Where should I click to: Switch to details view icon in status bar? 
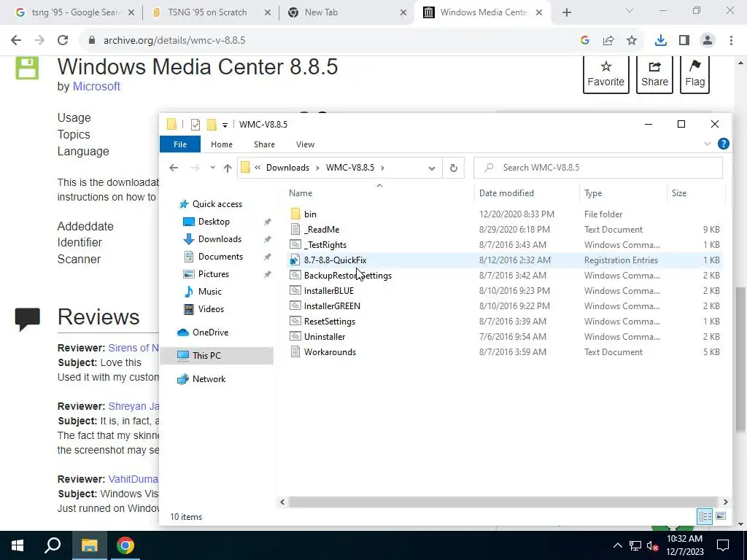pyautogui.click(x=705, y=516)
